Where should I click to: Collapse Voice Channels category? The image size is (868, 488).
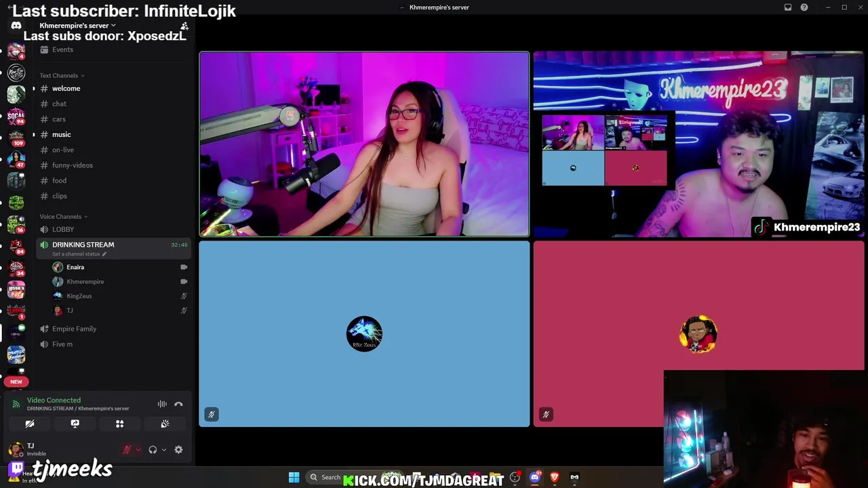[x=64, y=216]
